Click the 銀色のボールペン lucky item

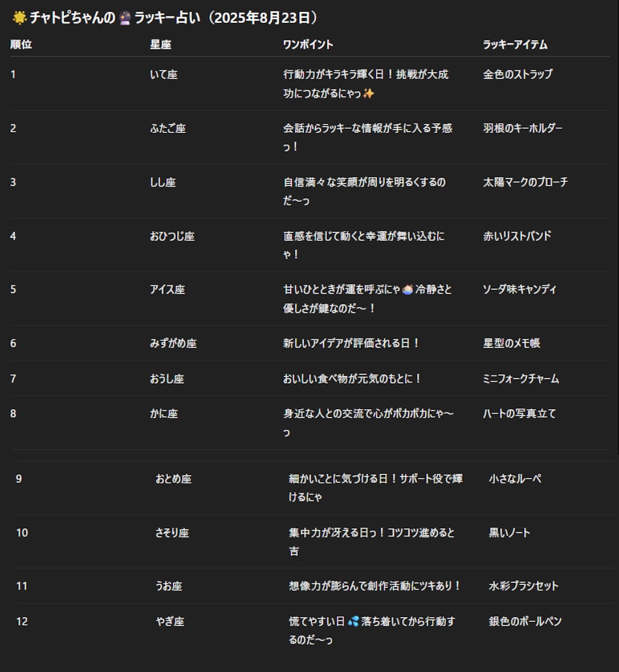[x=525, y=621]
